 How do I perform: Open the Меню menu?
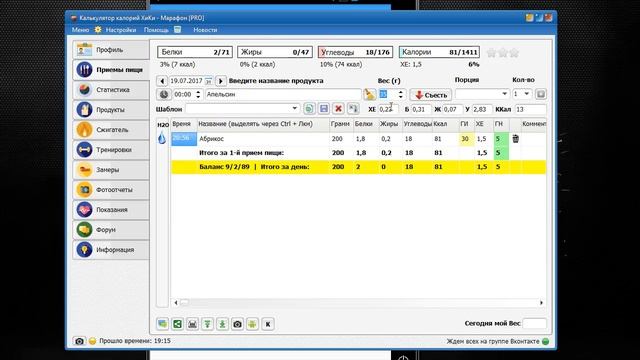coord(80,30)
